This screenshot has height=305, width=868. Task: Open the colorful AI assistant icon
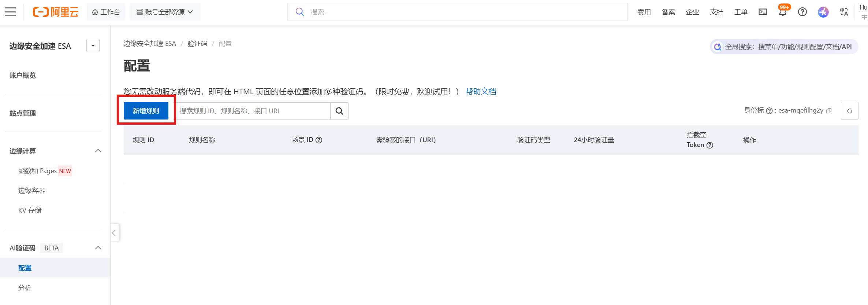click(823, 12)
